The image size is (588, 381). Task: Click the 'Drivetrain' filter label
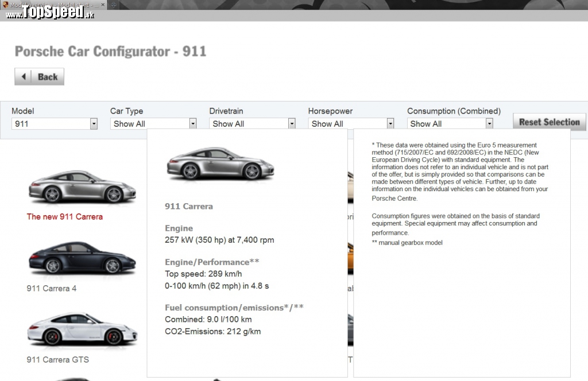point(226,111)
